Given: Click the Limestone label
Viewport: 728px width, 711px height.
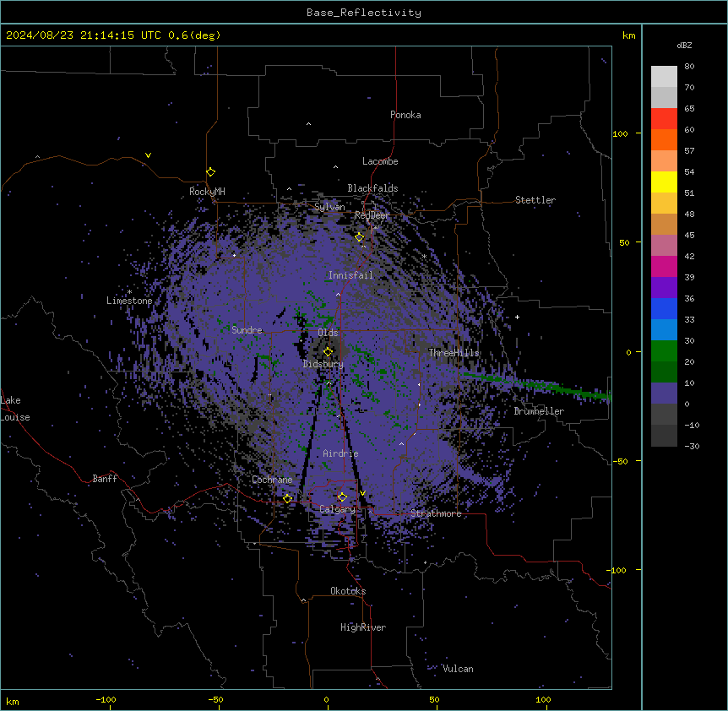Looking at the screenshot, I should pyautogui.click(x=129, y=301).
